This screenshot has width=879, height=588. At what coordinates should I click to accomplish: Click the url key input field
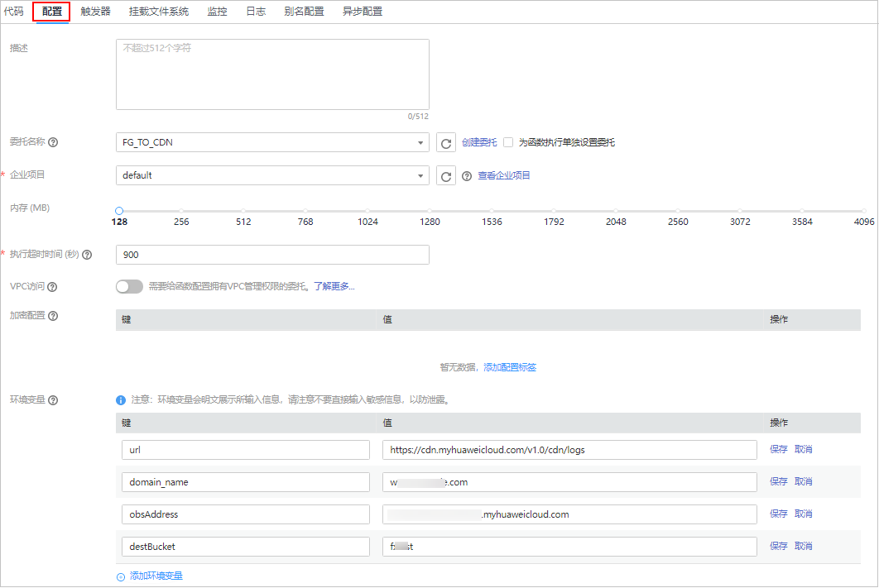pos(246,450)
